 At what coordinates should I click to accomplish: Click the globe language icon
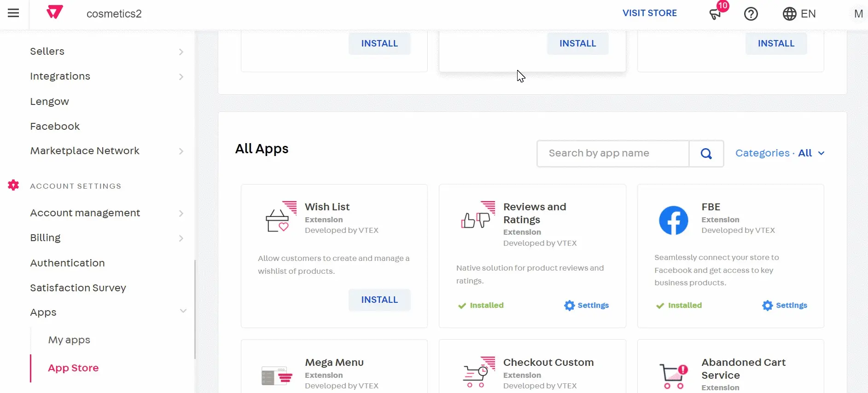click(x=789, y=14)
